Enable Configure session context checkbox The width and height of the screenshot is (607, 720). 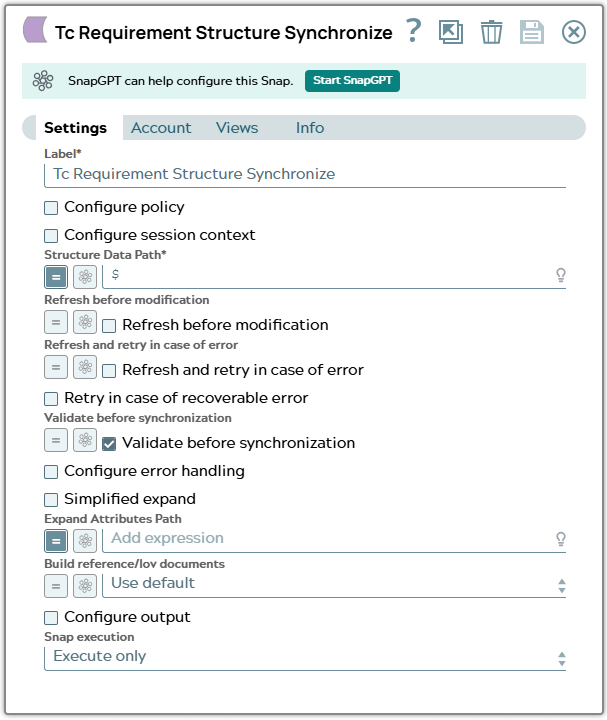pyautogui.click(x=51, y=236)
